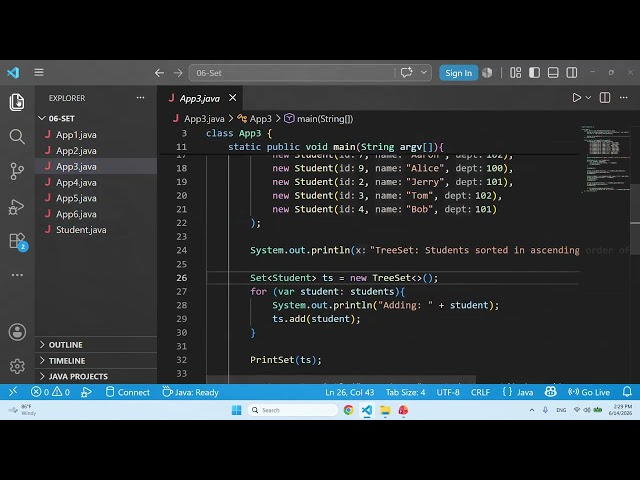640x480 pixels.
Task: Expand the chat dropdown arrow
Action: [x=424, y=73]
